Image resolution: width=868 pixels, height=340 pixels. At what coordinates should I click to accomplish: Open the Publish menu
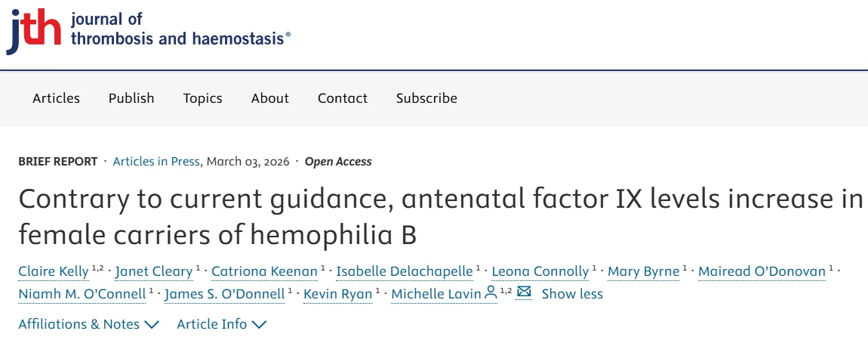[131, 98]
